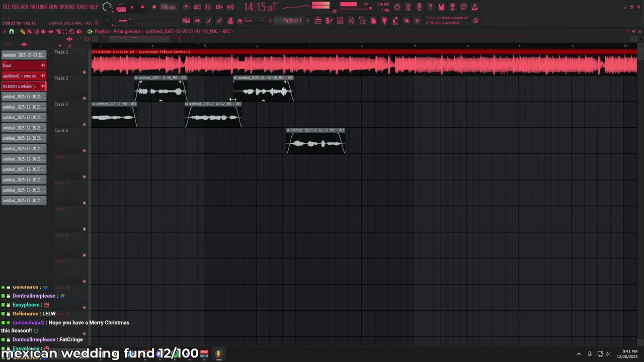Open the tempo tapper icon
Viewport: 644px width, 362px height.
click(x=395, y=21)
